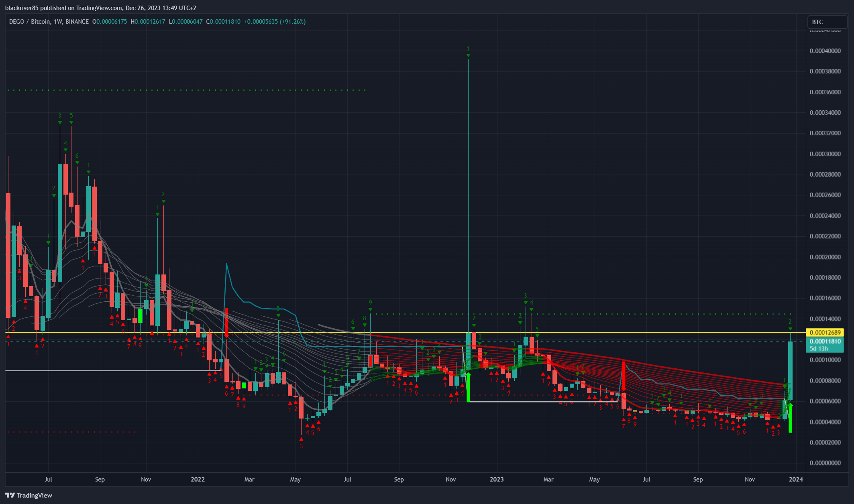Click the tall green up arrow near Nov 2022
Screen dimensions: 854x504
pyautogui.click(x=468, y=387)
